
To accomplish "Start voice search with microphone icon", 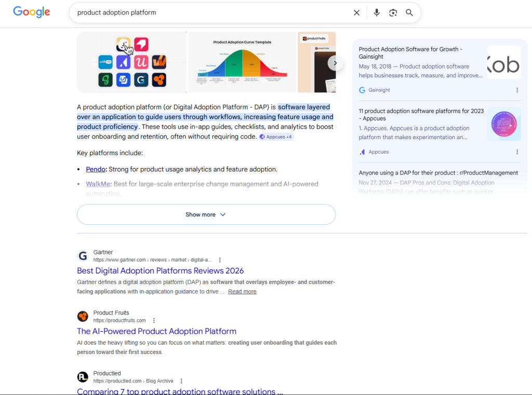I will pyautogui.click(x=377, y=13).
